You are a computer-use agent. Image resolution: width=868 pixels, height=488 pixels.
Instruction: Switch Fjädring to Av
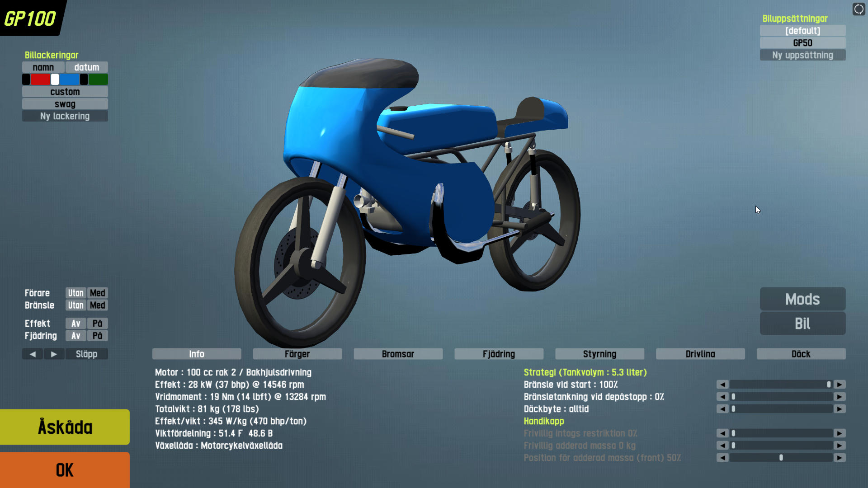click(75, 336)
